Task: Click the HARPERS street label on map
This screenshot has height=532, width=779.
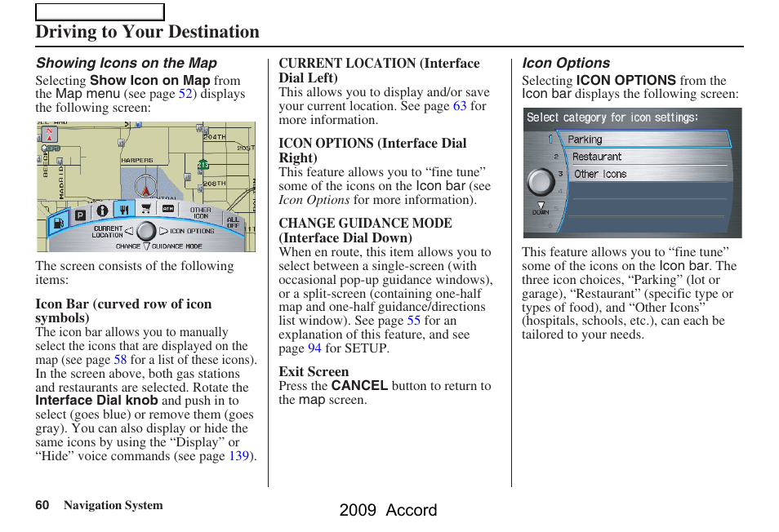Action: coord(137,160)
